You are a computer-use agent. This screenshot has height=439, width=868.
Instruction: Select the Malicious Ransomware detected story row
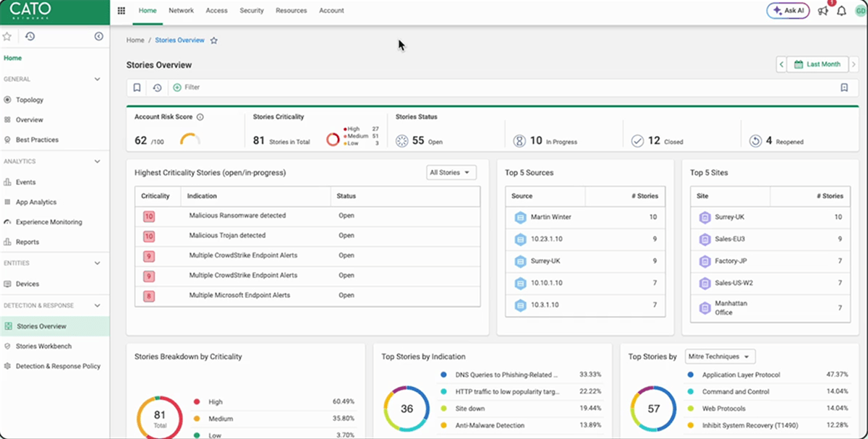(307, 216)
